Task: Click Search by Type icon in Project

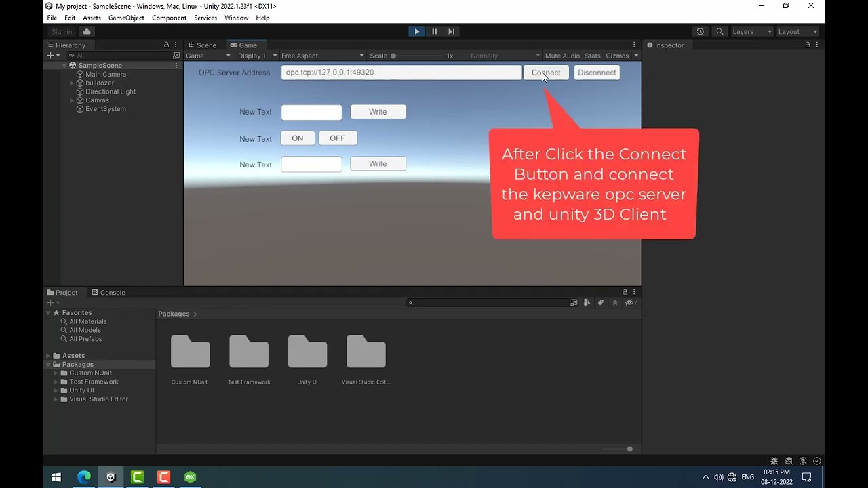Action: [x=587, y=303]
